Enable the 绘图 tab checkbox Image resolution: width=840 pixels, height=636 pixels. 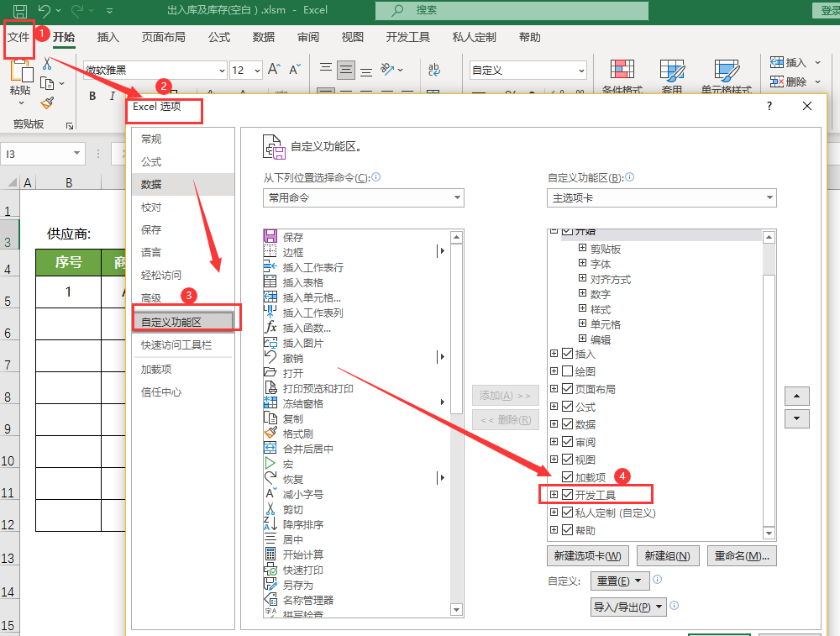568,371
